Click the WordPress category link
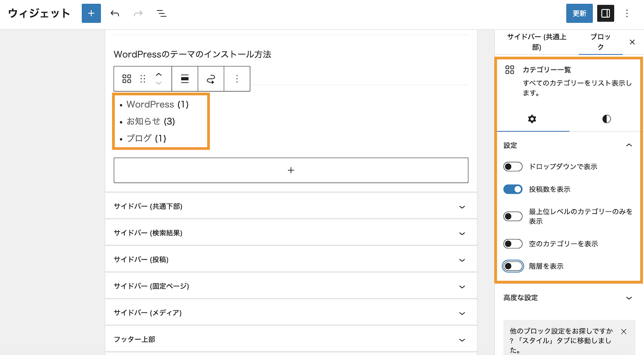The width and height of the screenshot is (644, 355). click(150, 104)
